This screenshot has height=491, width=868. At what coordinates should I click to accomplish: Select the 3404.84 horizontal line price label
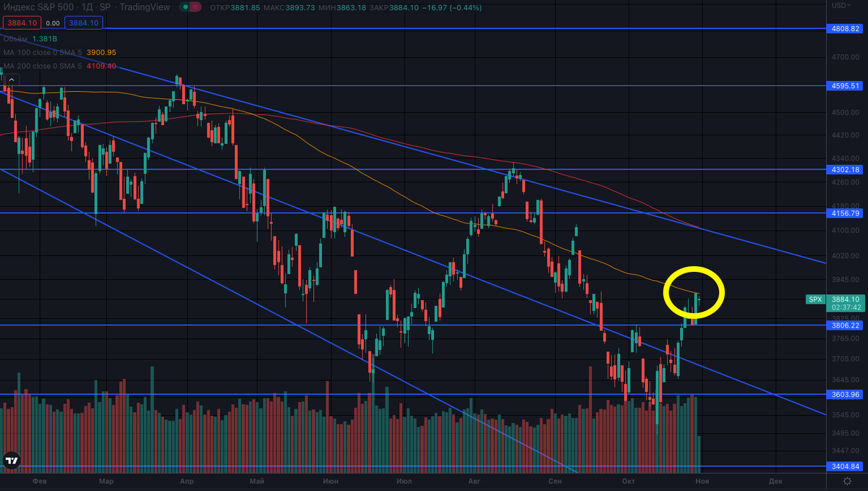[x=846, y=466]
